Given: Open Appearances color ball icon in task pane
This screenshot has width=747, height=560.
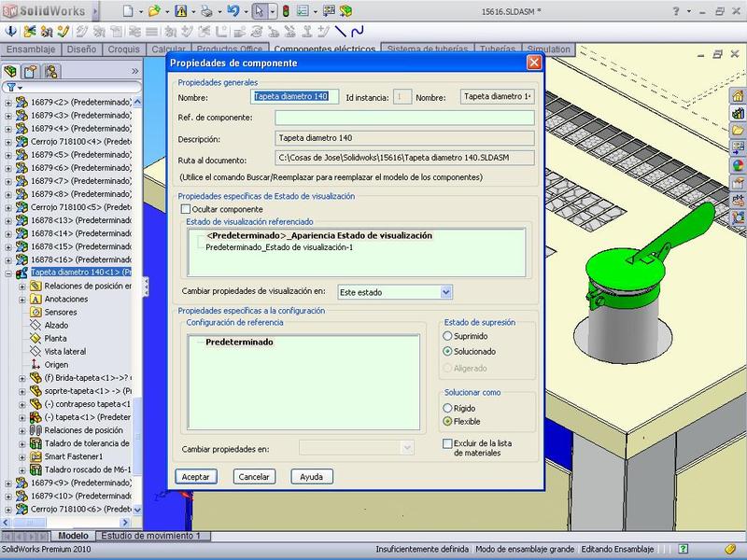Looking at the screenshot, I should pos(738,166).
